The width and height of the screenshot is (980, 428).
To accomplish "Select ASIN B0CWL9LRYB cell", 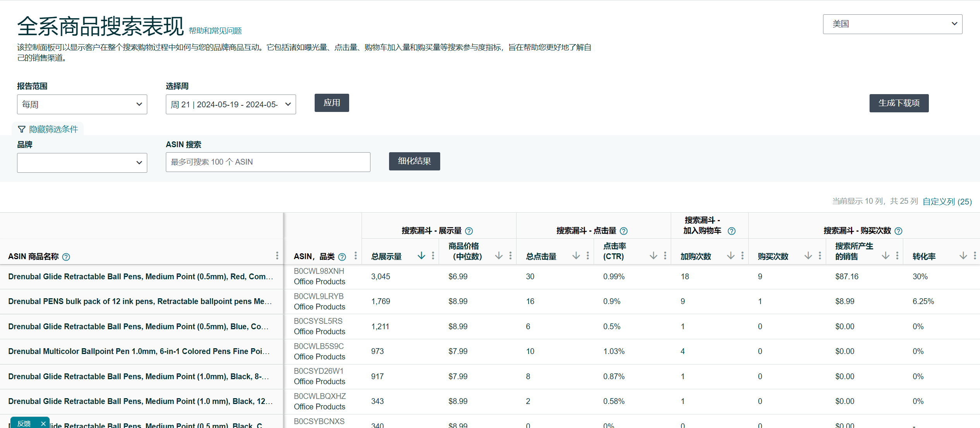I will point(319,296).
